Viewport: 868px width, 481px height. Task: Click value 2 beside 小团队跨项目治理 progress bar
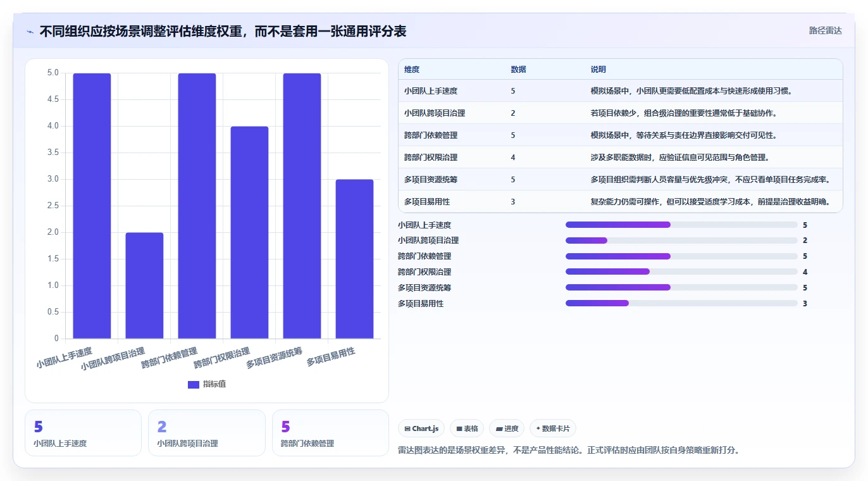pyautogui.click(x=805, y=240)
